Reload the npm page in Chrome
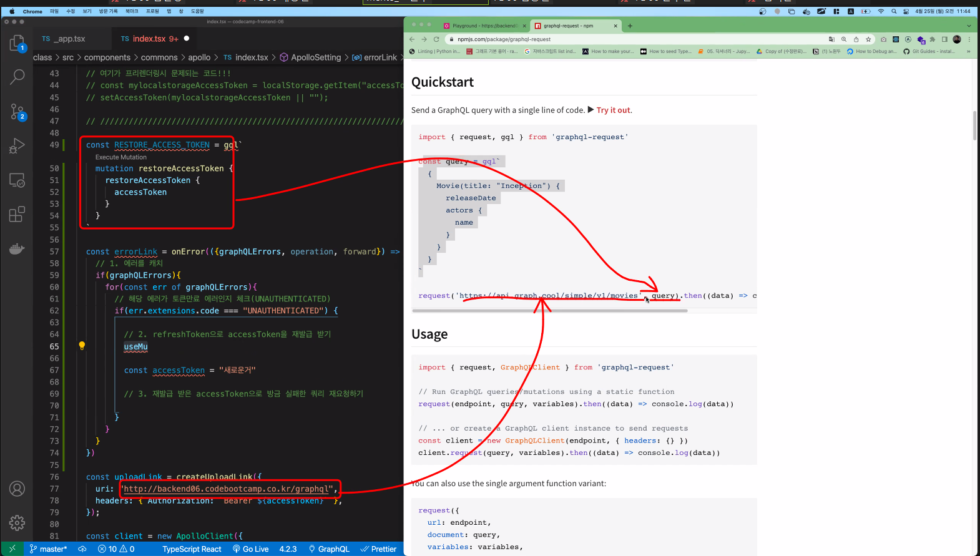 [436, 39]
